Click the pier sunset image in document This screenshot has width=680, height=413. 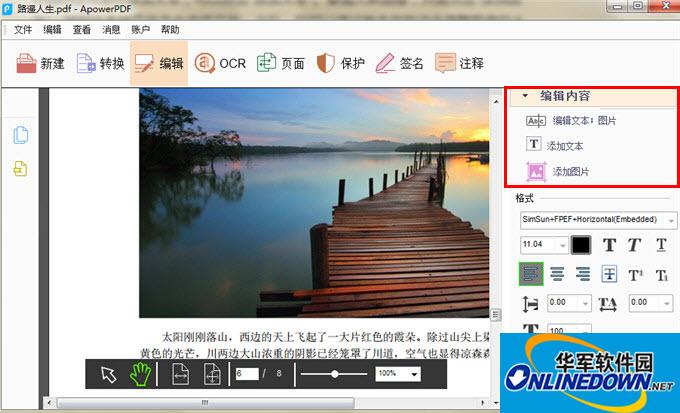(x=314, y=203)
